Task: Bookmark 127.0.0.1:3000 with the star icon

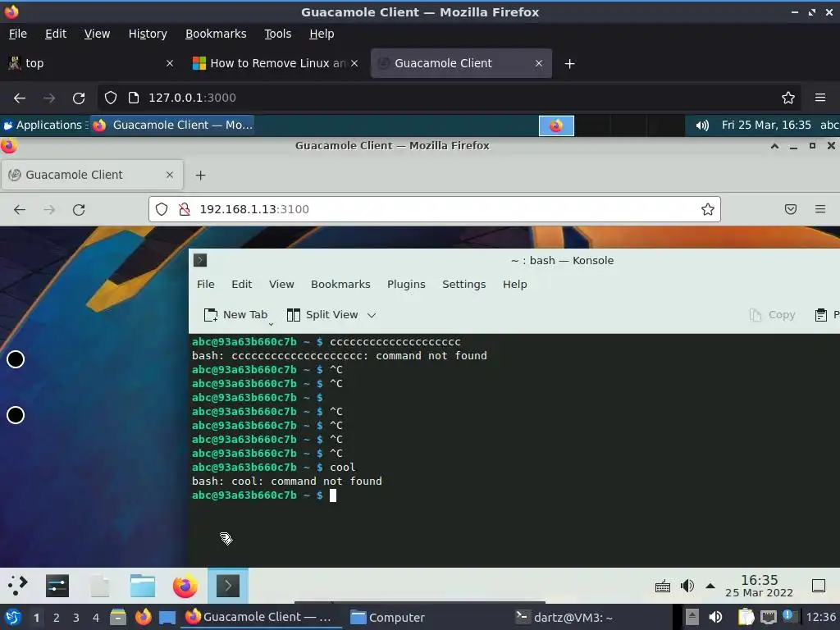Action: (787, 98)
